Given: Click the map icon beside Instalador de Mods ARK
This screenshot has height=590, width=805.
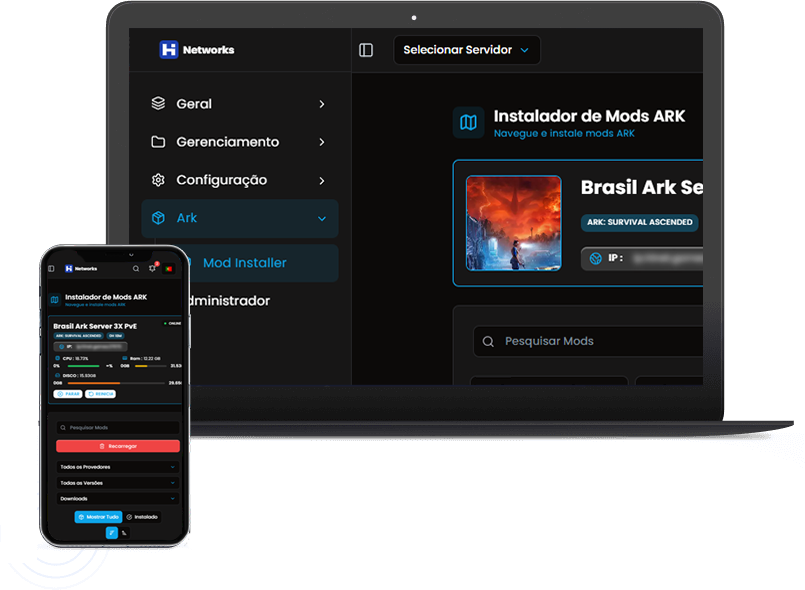Looking at the screenshot, I should [x=468, y=122].
